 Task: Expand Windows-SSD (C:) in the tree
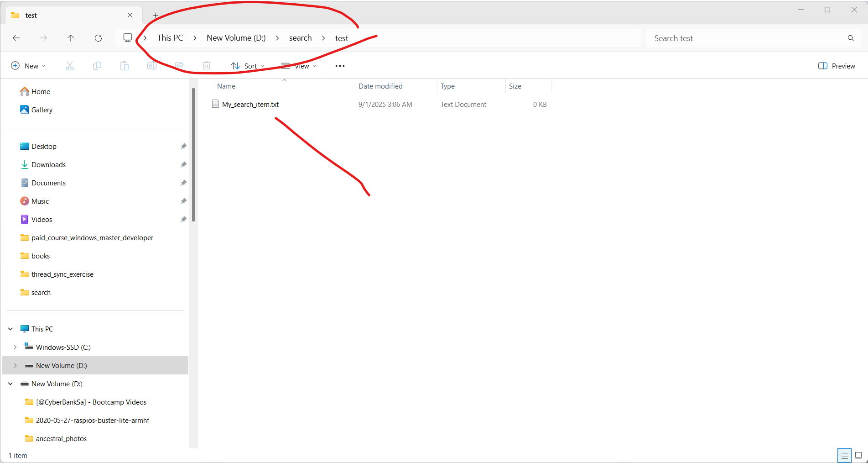click(x=15, y=347)
